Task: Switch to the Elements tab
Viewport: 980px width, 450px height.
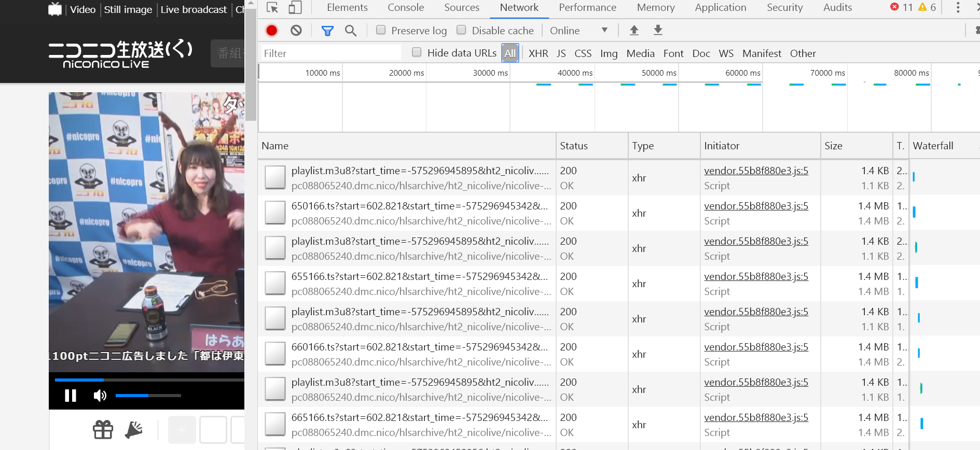Action: (347, 8)
